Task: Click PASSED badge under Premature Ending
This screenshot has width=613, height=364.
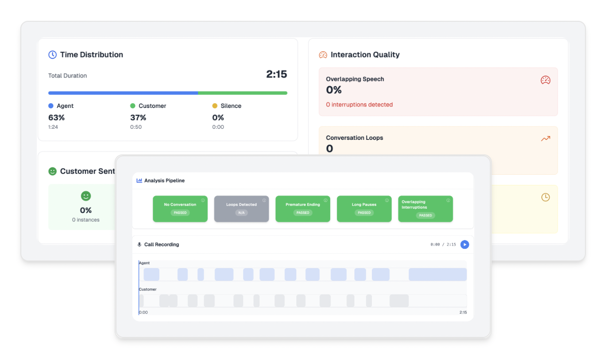Action: tap(303, 212)
